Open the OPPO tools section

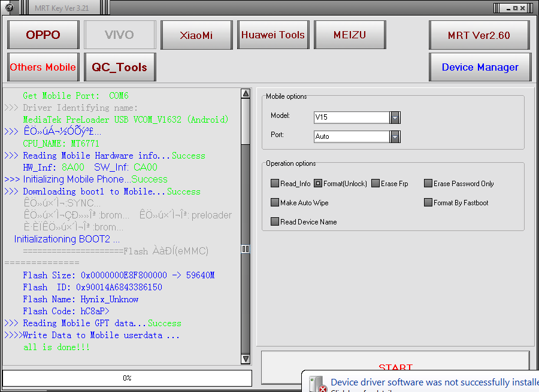43,35
